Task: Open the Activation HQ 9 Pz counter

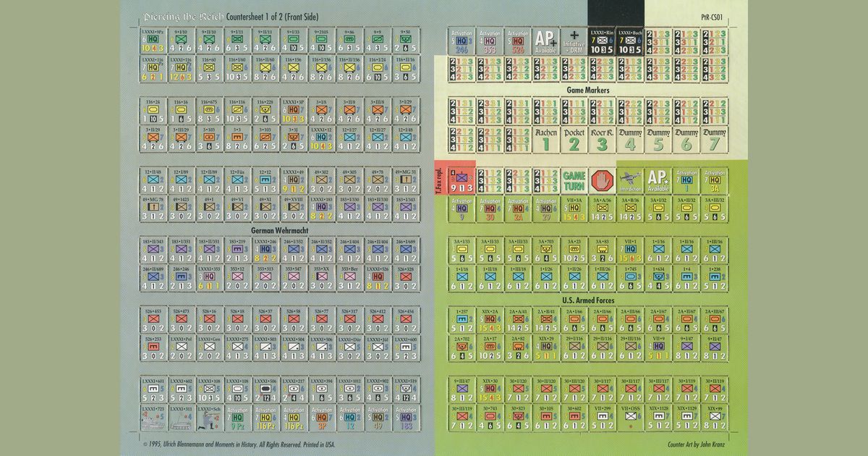Action: coord(239,415)
